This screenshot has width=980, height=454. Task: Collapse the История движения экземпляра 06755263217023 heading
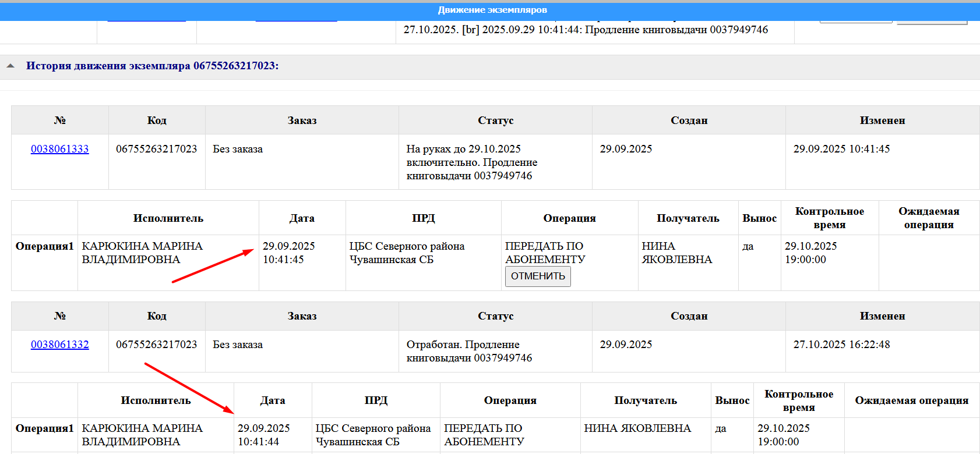tap(152, 66)
